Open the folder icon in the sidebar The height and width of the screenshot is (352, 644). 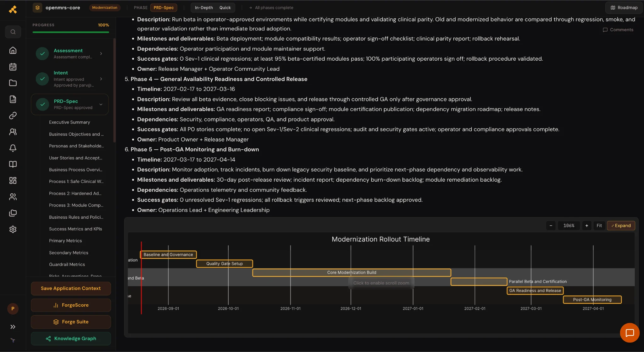13,83
